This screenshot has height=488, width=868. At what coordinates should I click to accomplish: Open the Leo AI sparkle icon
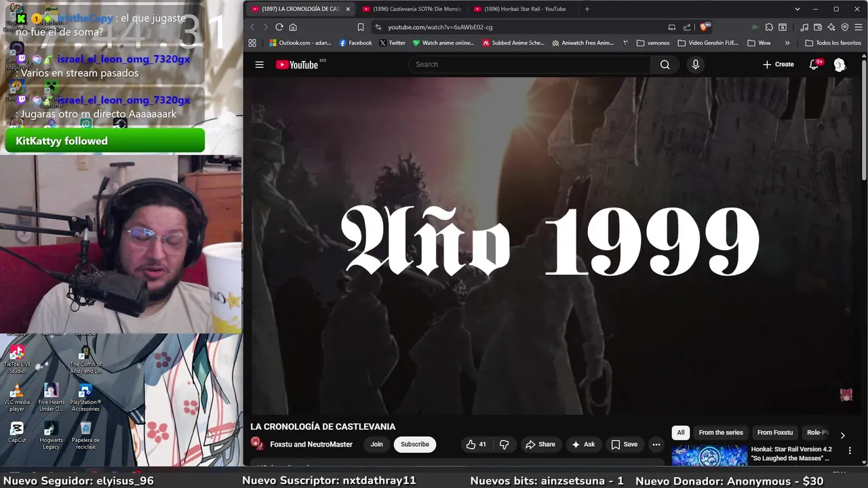(x=831, y=27)
